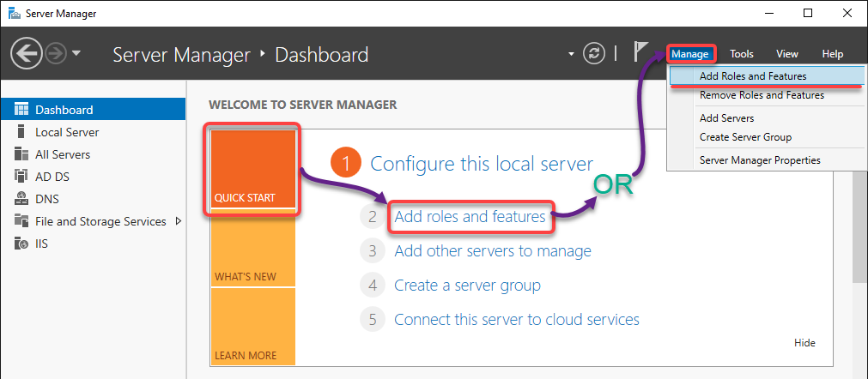Select File and Storage Services entry
The image size is (868, 379).
(x=93, y=221)
